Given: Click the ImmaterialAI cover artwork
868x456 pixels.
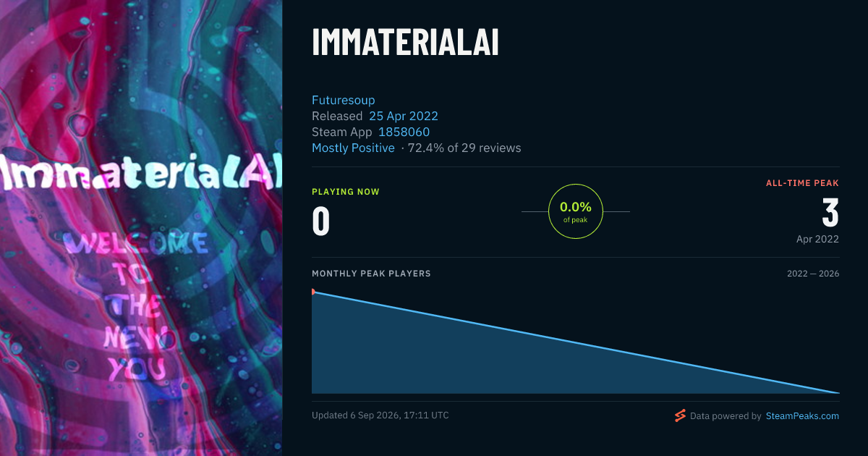Looking at the screenshot, I should coord(141,228).
